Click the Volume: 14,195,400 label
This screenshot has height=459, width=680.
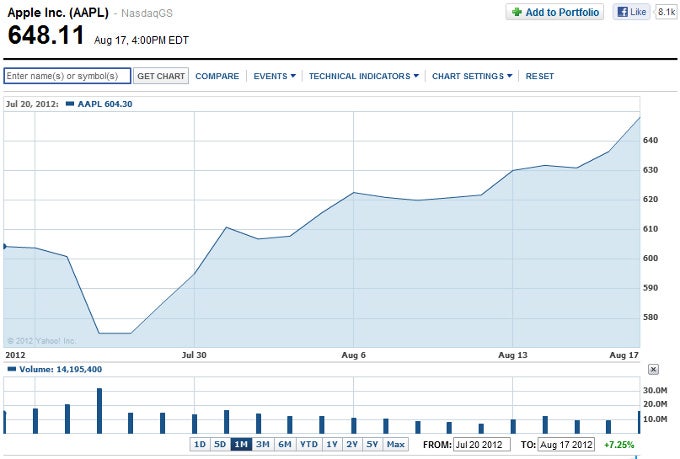click(60, 369)
